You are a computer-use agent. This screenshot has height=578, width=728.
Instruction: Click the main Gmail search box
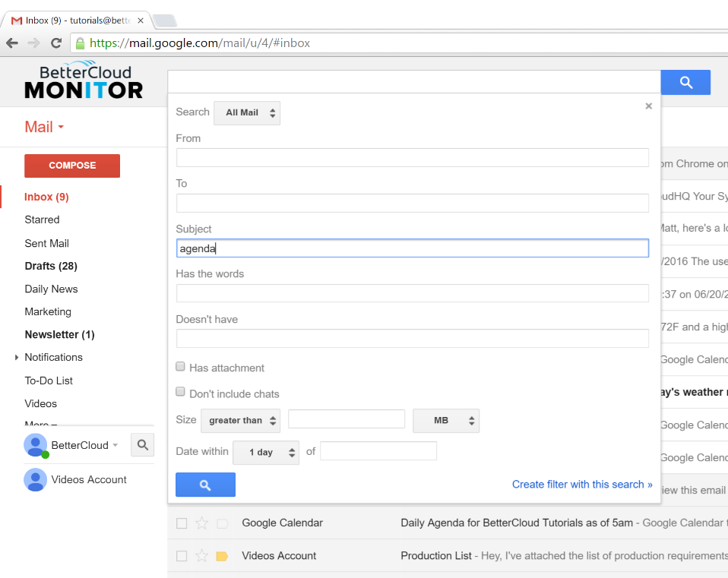click(x=414, y=82)
